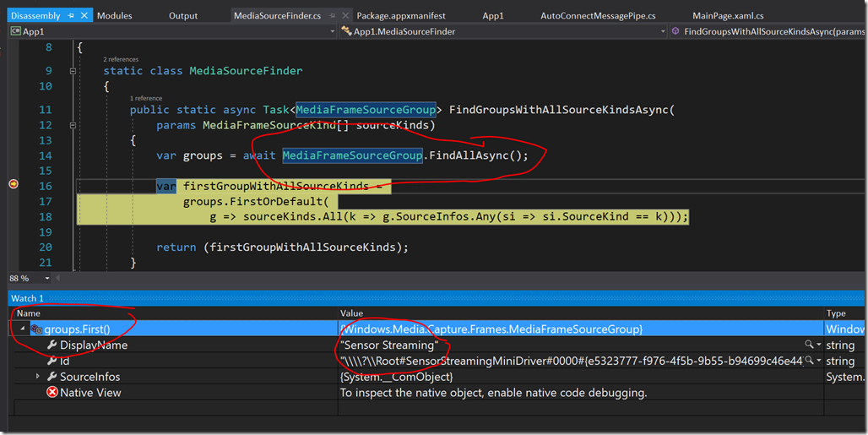Image resolution: width=868 pixels, height=435 pixels.
Task: Open visualizer dropdown arrow for Id value
Action: pyautogui.click(x=819, y=361)
